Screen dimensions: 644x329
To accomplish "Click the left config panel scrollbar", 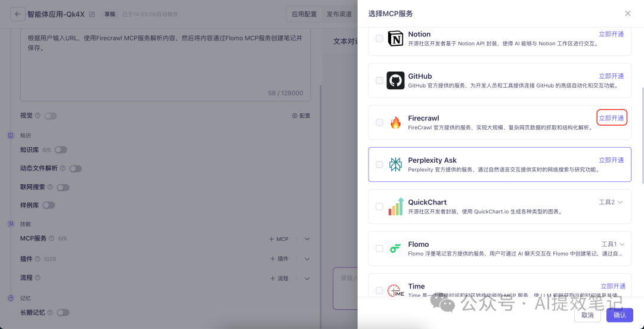I will point(321,206).
